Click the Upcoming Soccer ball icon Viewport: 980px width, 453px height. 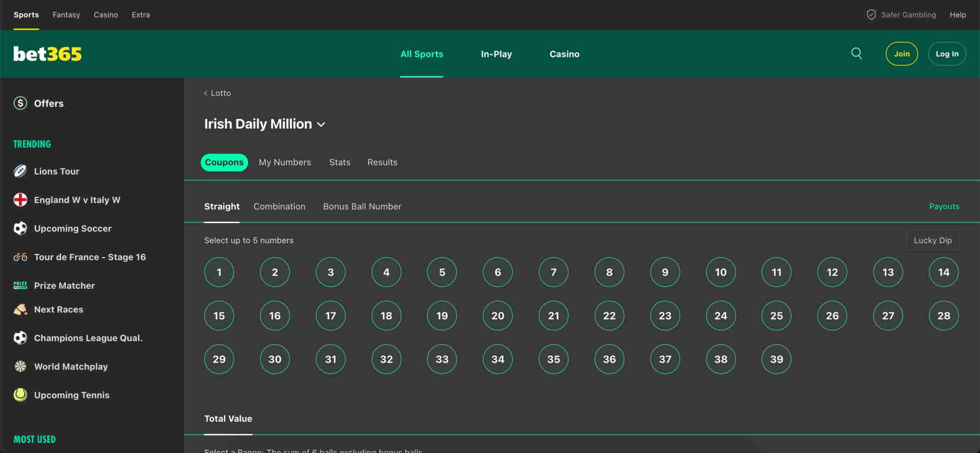(20, 228)
